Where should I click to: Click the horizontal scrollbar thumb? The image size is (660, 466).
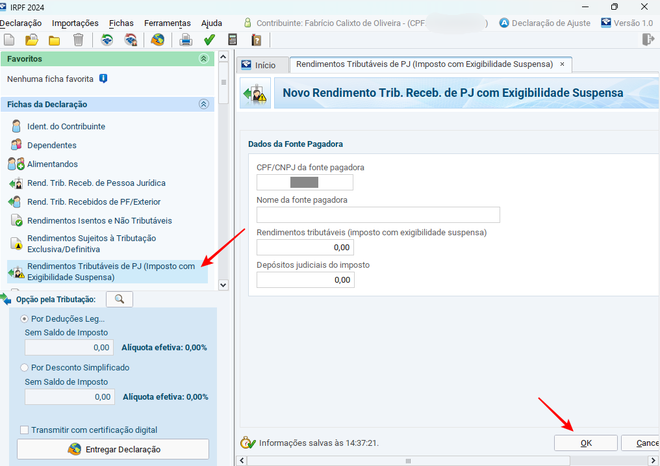tap(408, 461)
